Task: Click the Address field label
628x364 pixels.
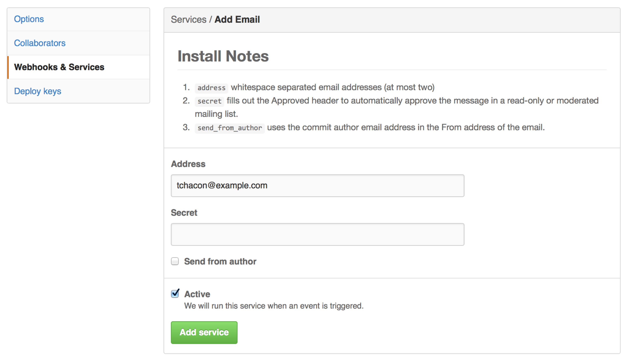Action: point(188,164)
